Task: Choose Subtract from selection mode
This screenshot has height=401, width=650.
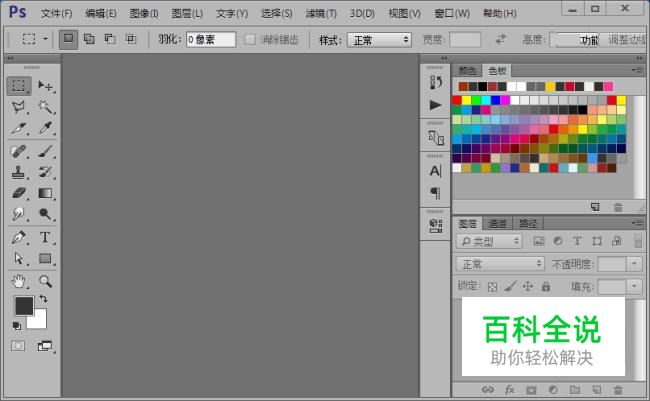Action: [x=110, y=39]
